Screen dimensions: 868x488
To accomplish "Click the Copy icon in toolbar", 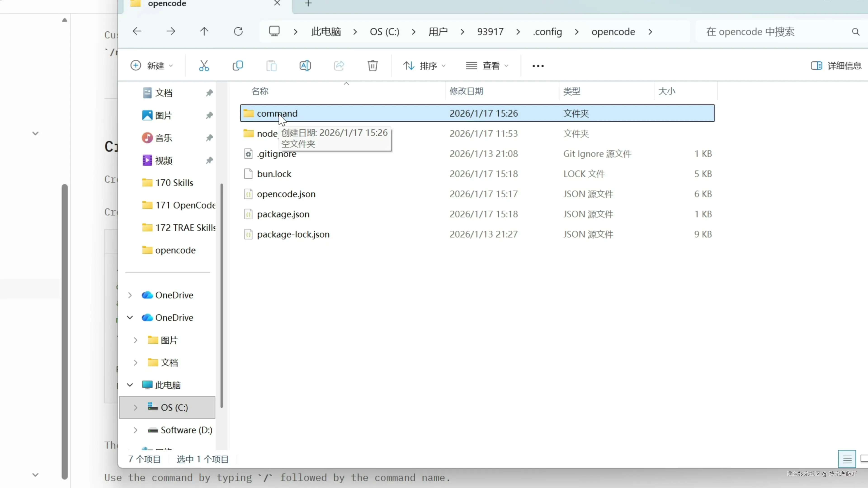I will [x=238, y=66].
